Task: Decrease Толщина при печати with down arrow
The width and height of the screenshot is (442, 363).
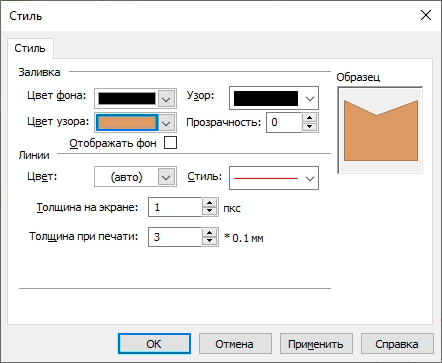Action: [210, 241]
